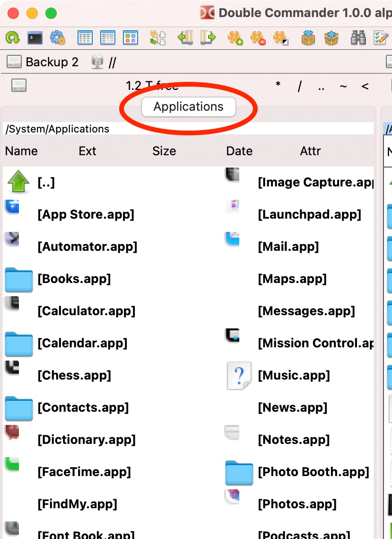Click the pack files box icon
The height and width of the screenshot is (539, 392).
(308, 38)
